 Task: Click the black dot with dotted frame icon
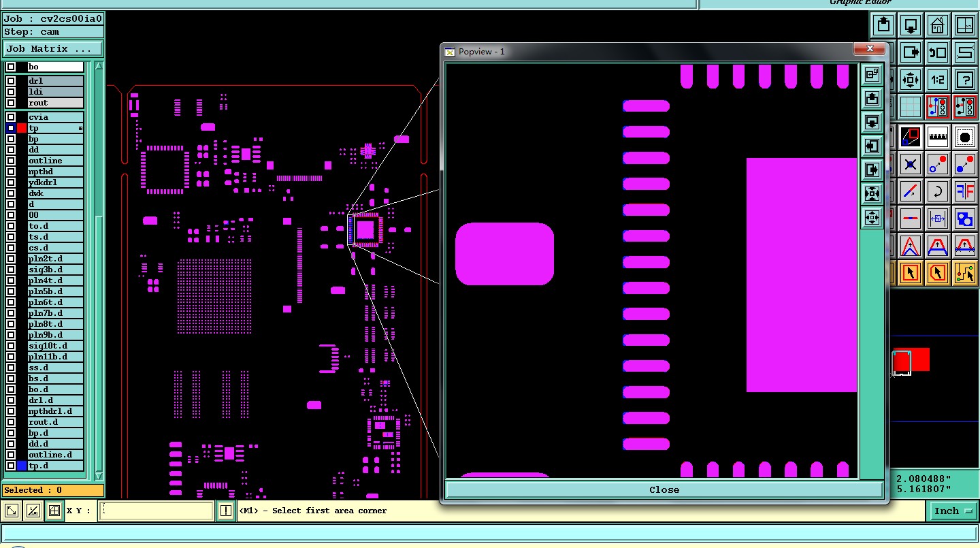(x=964, y=137)
